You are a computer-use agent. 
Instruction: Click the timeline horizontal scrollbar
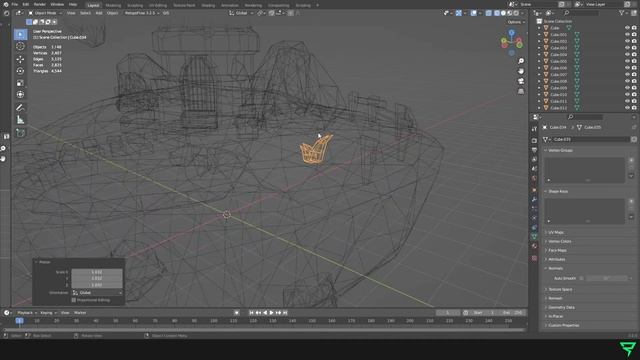coord(264,330)
